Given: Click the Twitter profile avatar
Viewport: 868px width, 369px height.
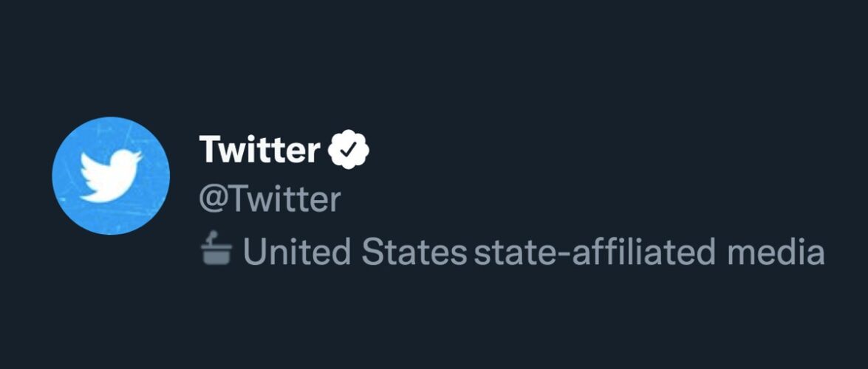Looking at the screenshot, I should coord(111,176).
